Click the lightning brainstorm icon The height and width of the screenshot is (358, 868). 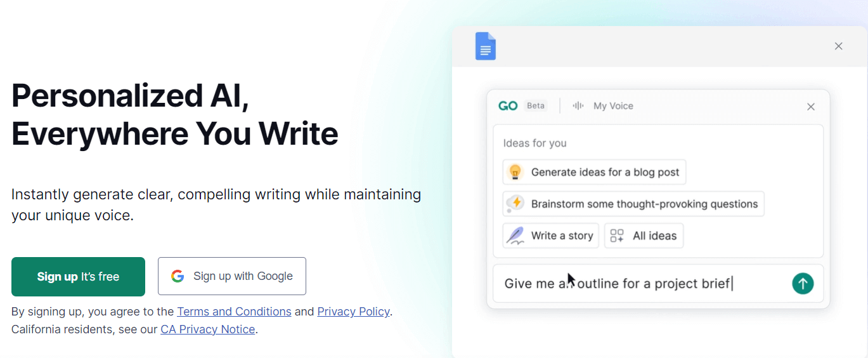[x=515, y=204]
